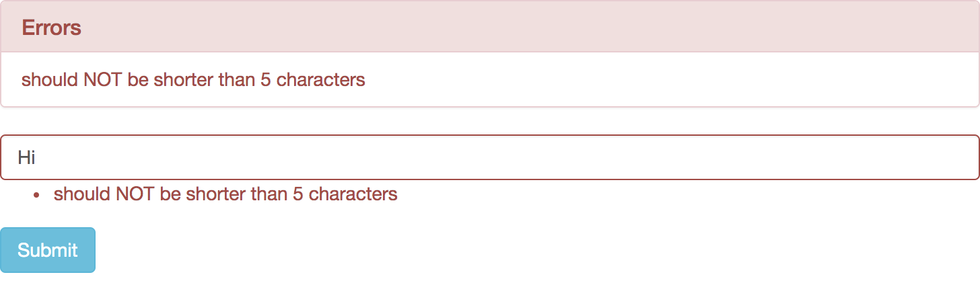Click the error message below the input field
Viewport: 980px width, 285px height.
(x=225, y=194)
